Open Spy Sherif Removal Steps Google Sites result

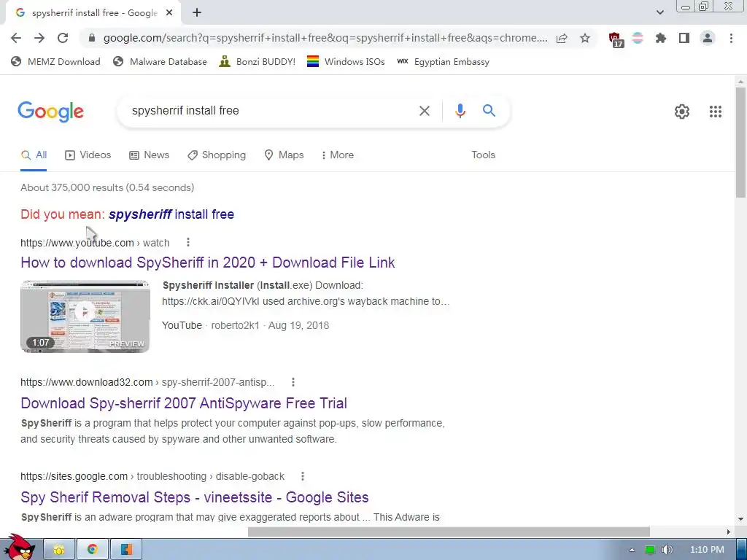[194, 497]
